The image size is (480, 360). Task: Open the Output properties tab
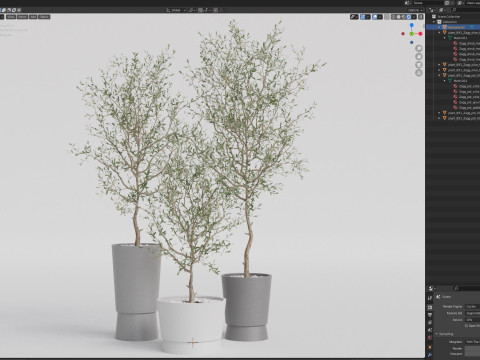coord(430,315)
